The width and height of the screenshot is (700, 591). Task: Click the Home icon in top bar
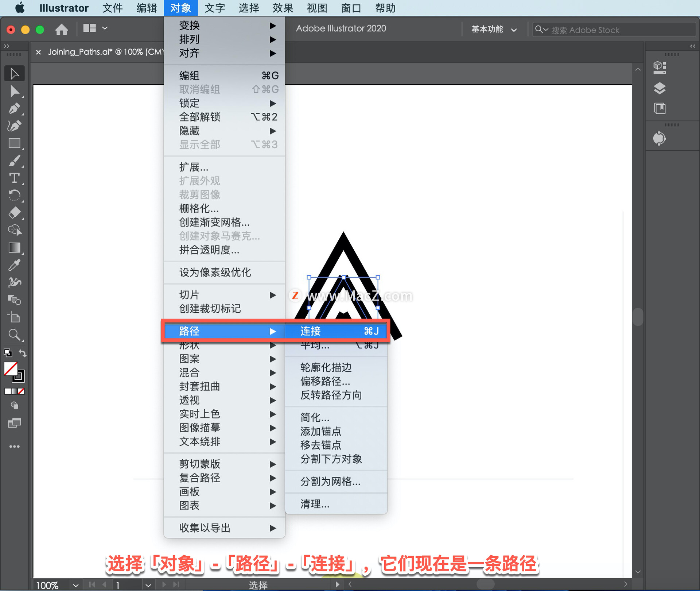pos(61,29)
